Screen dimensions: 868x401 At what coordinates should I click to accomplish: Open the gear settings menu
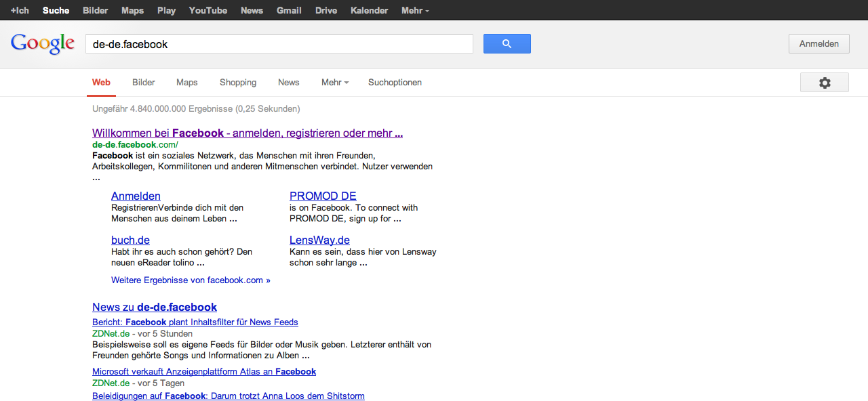point(824,83)
